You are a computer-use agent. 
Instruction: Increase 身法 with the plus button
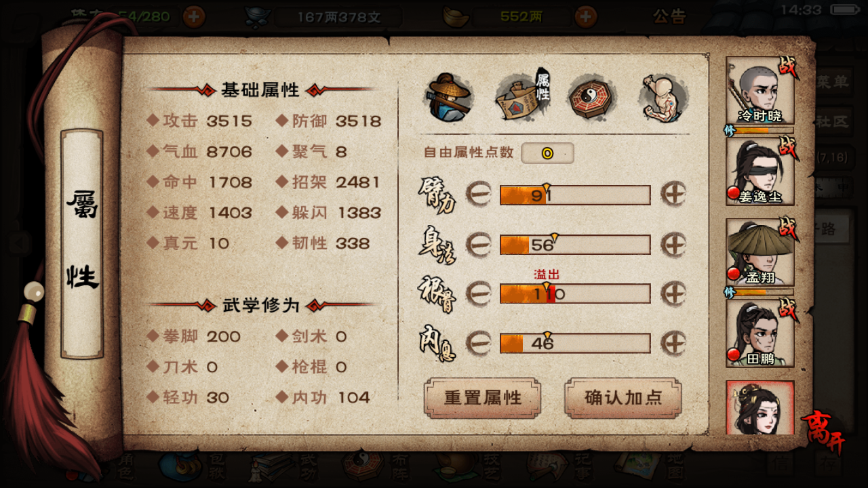(x=673, y=244)
